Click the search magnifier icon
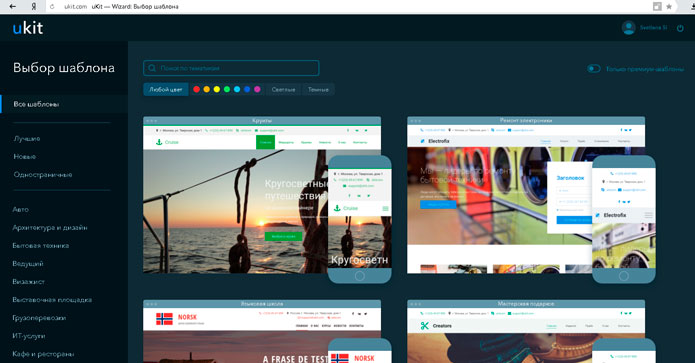 click(x=152, y=68)
